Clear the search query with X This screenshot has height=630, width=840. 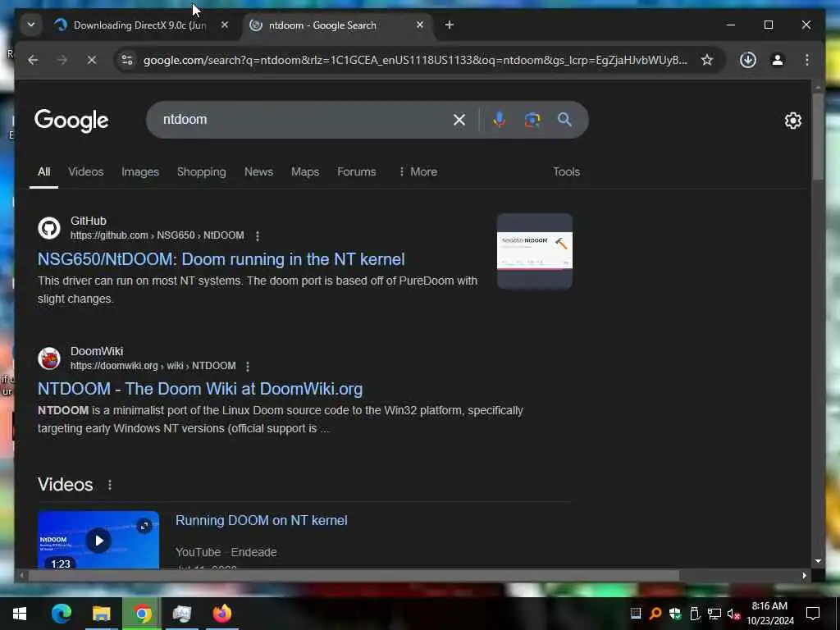[x=459, y=120]
